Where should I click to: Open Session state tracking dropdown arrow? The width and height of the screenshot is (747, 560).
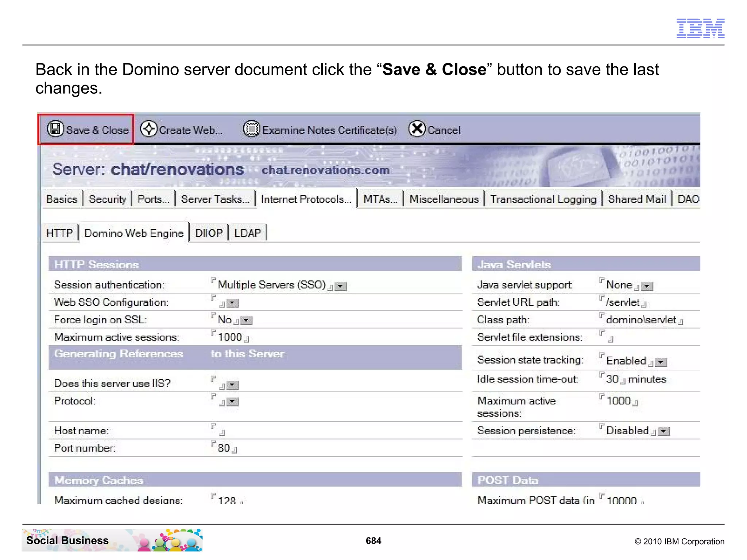click(661, 362)
